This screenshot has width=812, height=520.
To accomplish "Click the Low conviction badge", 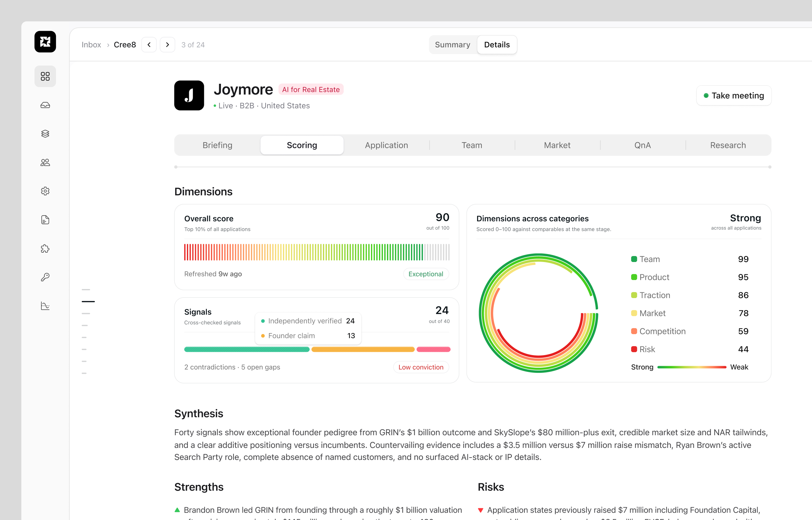I will [421, 367].
